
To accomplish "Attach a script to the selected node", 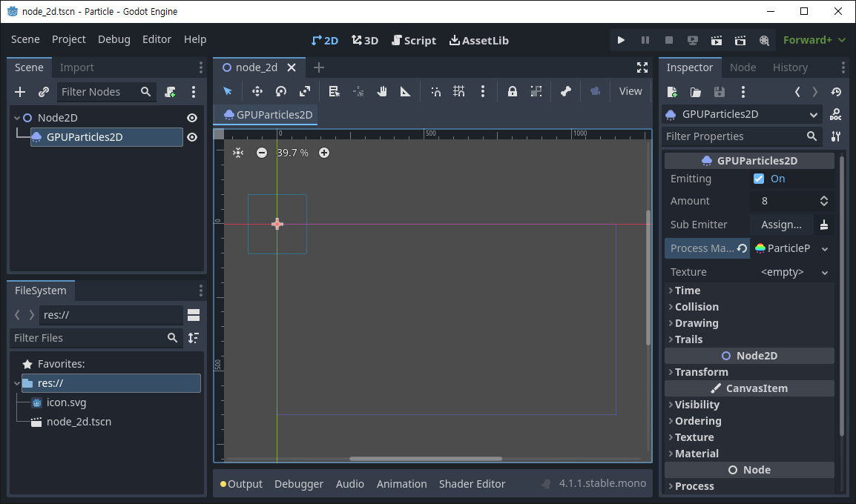I will (171, 92).
